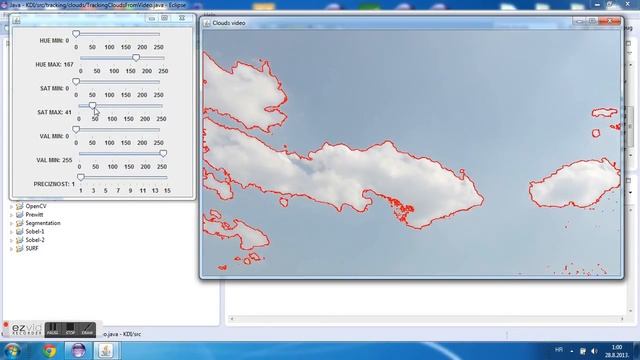Screen dimensions: 640x360
Task: Select the SURF project
Action: tap(32, 249)
